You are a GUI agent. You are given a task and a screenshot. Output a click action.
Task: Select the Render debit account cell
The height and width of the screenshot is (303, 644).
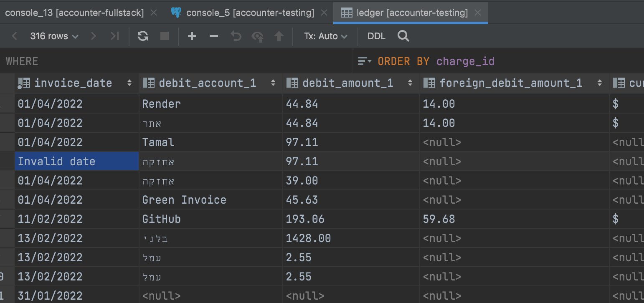(x=211, y=104)
